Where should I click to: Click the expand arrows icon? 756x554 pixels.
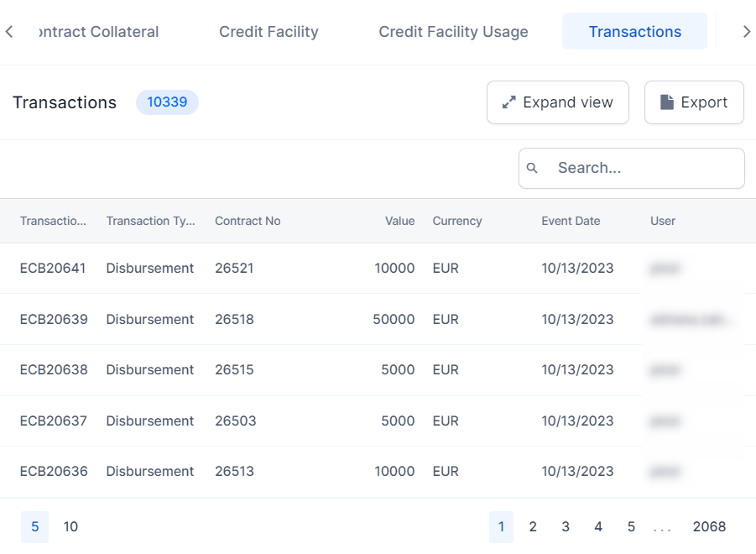(x=508, y=102)
